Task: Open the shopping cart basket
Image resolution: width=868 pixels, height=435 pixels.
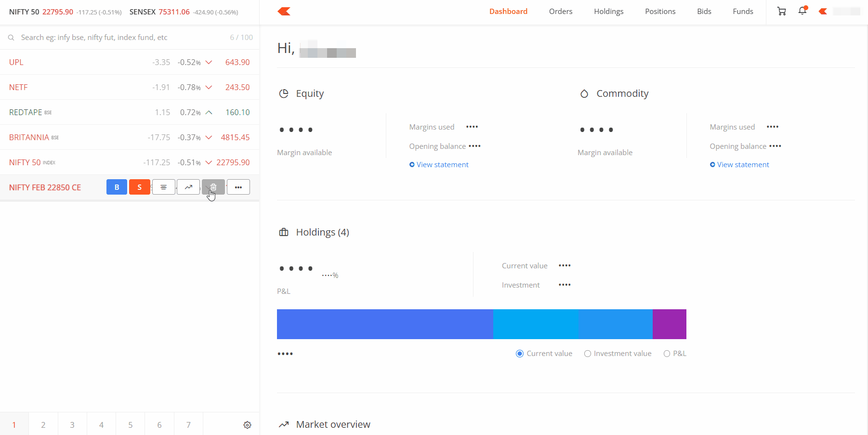Action: coord(782,11)
